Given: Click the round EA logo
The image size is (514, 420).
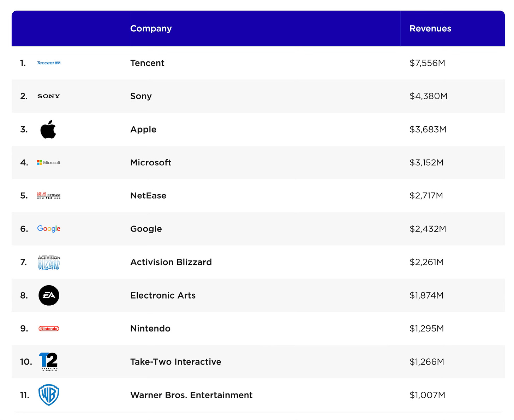Looking at the screenshot, I should point(49,295).
